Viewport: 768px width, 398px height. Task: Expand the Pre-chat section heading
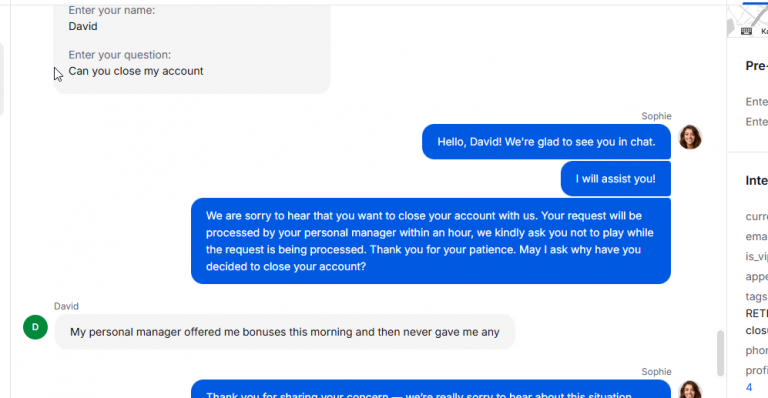coord(757,66)
